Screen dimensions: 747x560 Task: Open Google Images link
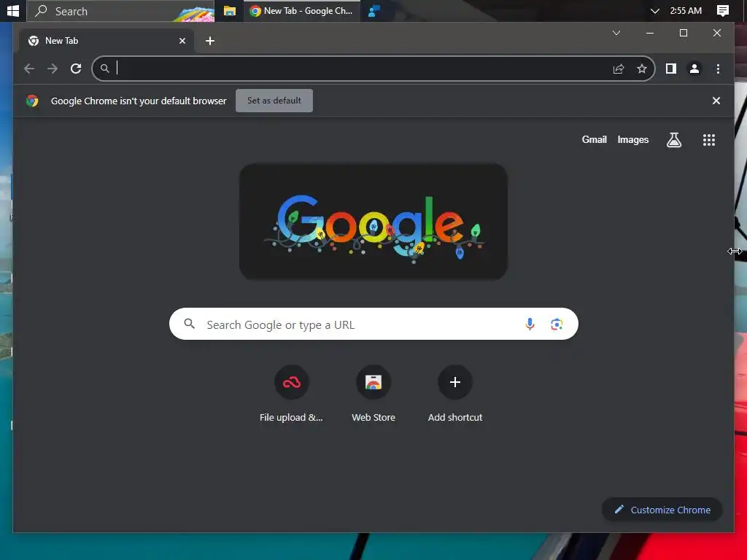632,139
